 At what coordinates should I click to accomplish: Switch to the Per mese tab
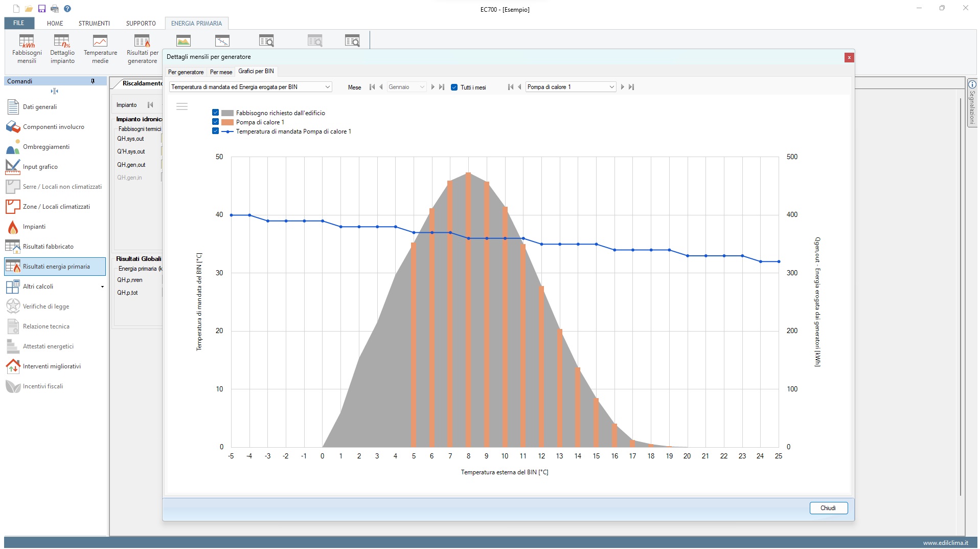221,72
